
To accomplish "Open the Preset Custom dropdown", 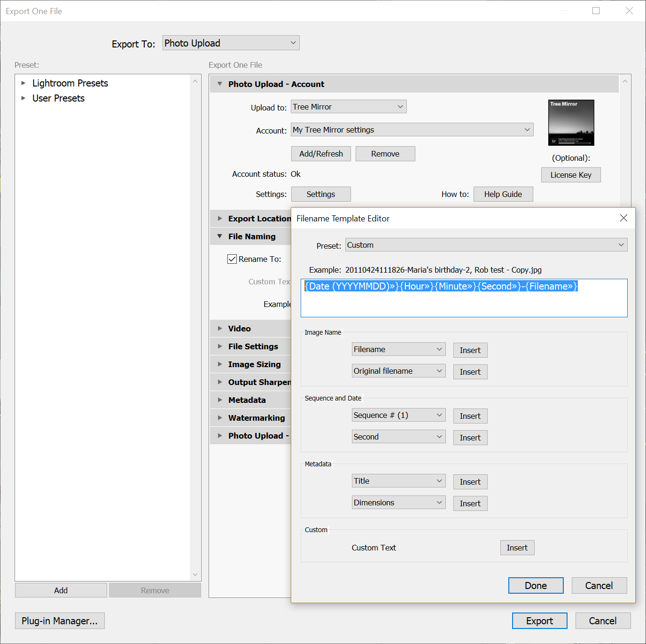I will [x=486, y=245].
